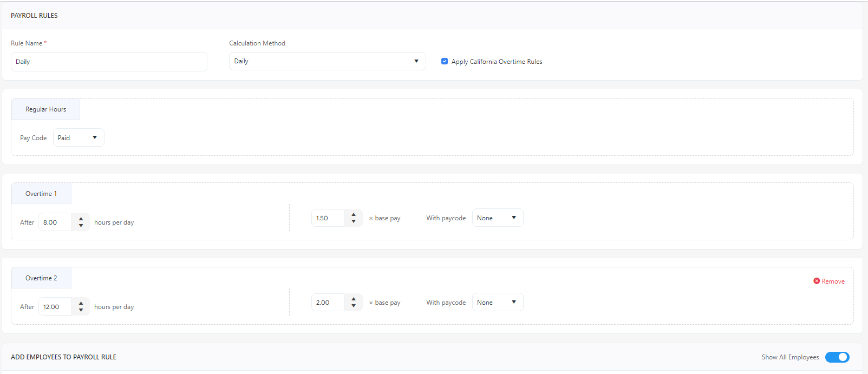
Task: Click Overtime 2 hours value field
Action: [x=55, y=307]
